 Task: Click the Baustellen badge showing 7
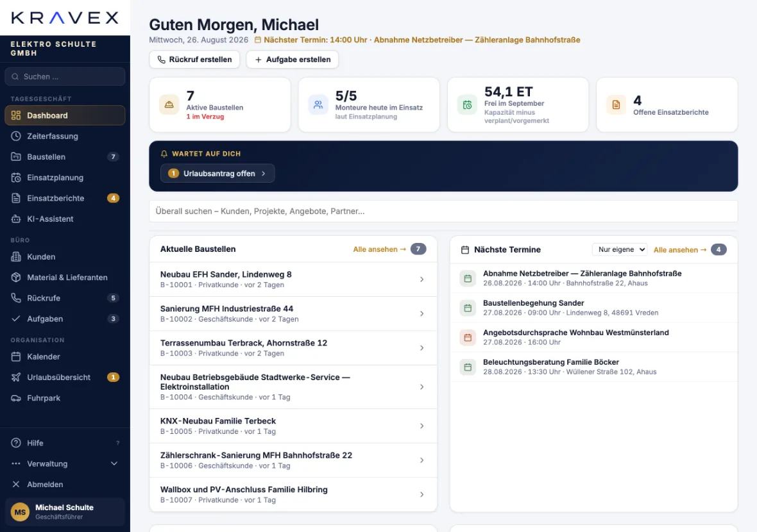(113, 157)
